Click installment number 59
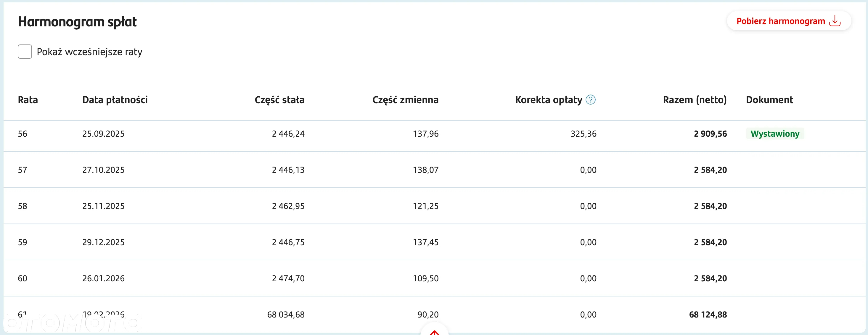 (22, 242)
